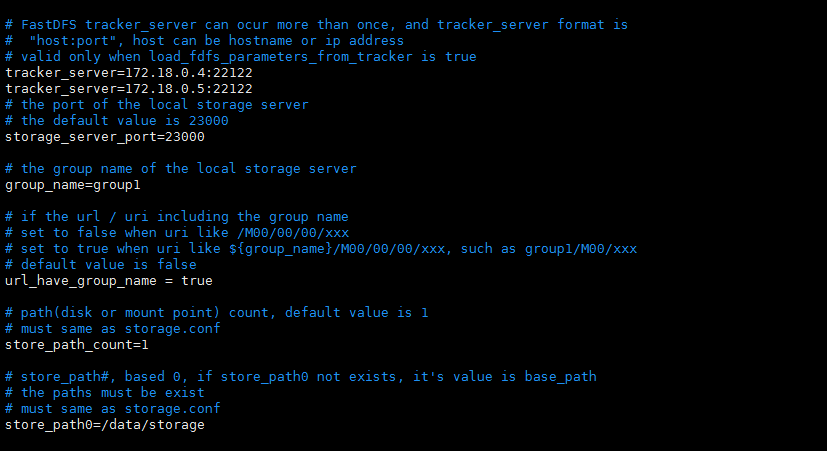Click comment "the group name of the local storage server"
Screen dimensions: 827x451
tap(181, 169)
